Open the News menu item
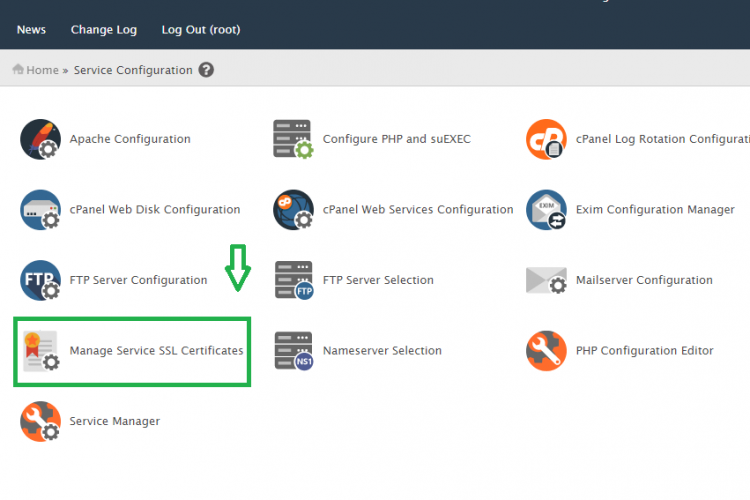750x500 pixels. point(31,30)
